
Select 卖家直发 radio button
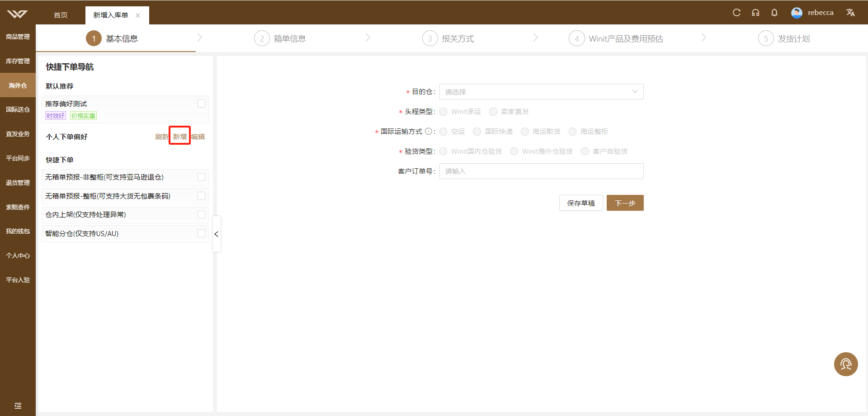pyautogui.click(x=493, y=112)
